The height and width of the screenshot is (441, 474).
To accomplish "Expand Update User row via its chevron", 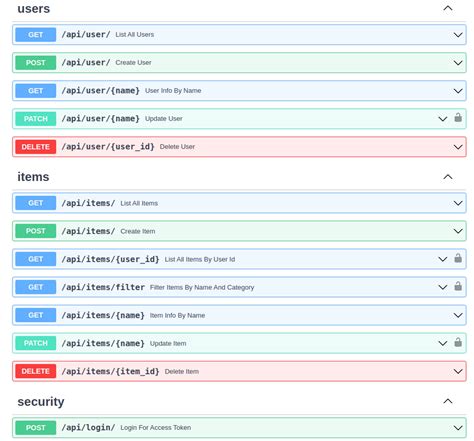I will (x=442, y=119).
